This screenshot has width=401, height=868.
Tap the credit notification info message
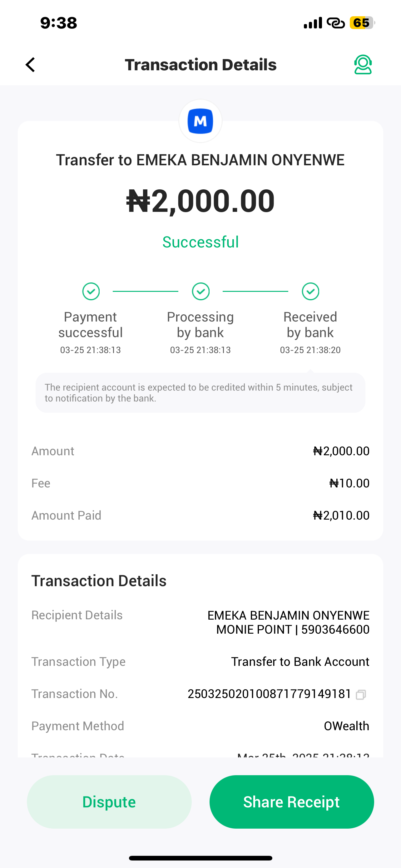pyautogui.click(x=200, y=392)
